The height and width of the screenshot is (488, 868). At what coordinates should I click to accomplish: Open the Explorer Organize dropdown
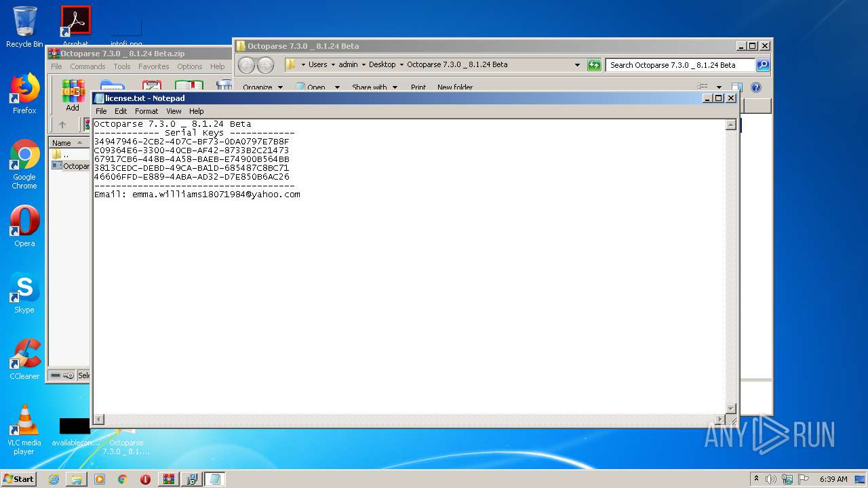(x=263, y=87)
